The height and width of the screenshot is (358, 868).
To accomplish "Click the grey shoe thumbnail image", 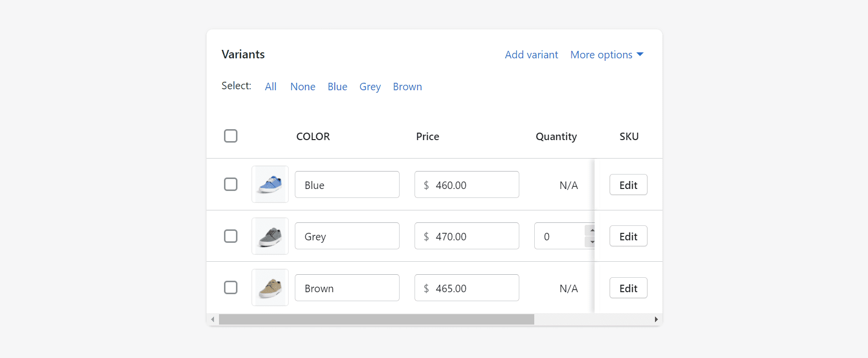I will [270, 236].
